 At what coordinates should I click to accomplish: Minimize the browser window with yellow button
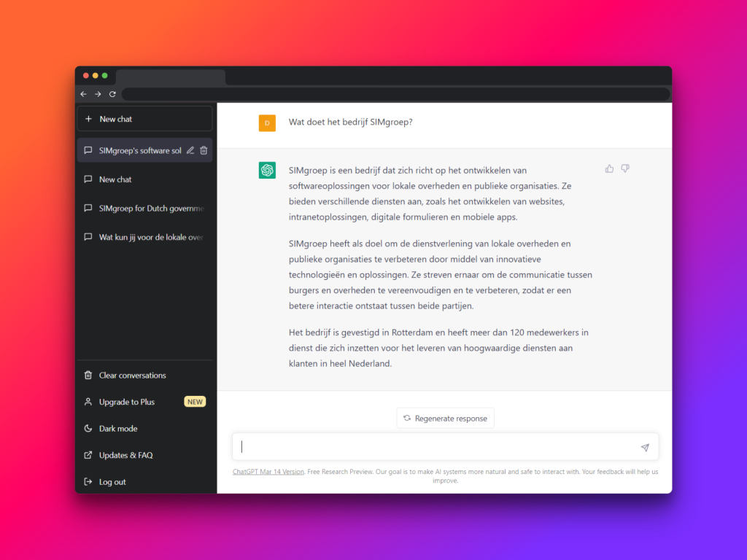pos(96,76)
